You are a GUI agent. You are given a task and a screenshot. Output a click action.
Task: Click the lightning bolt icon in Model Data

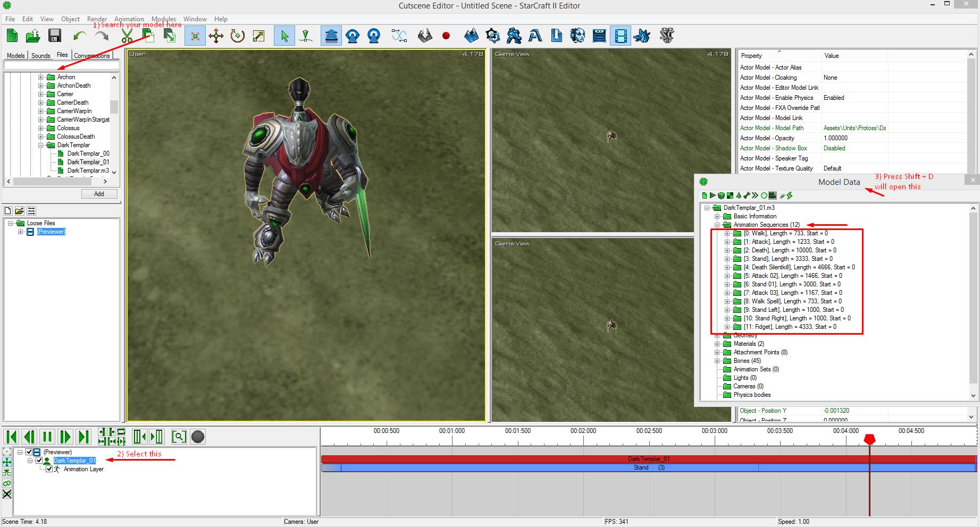point(790,195)
